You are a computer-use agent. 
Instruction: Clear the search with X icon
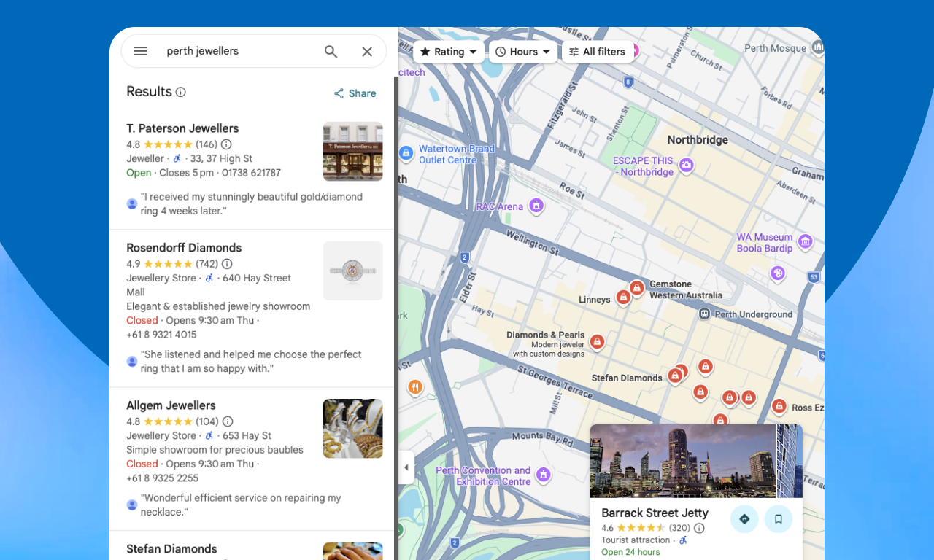367,51
